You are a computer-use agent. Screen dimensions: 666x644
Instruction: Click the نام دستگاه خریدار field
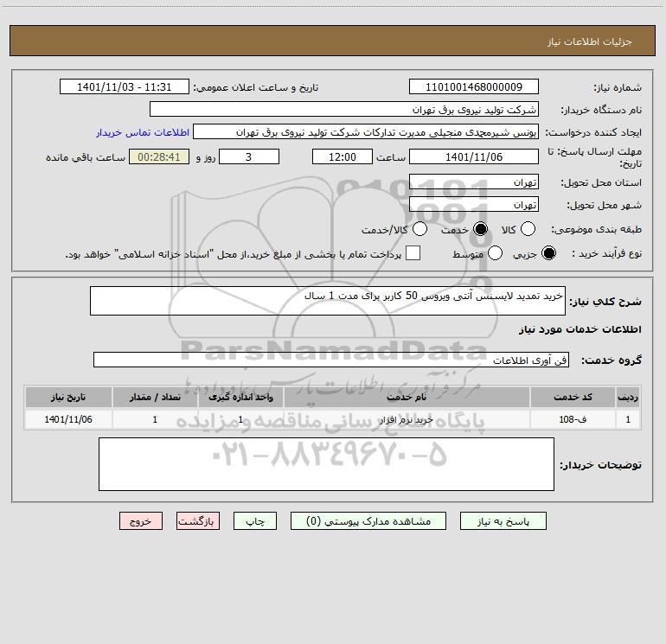click(x=344, y=109)
